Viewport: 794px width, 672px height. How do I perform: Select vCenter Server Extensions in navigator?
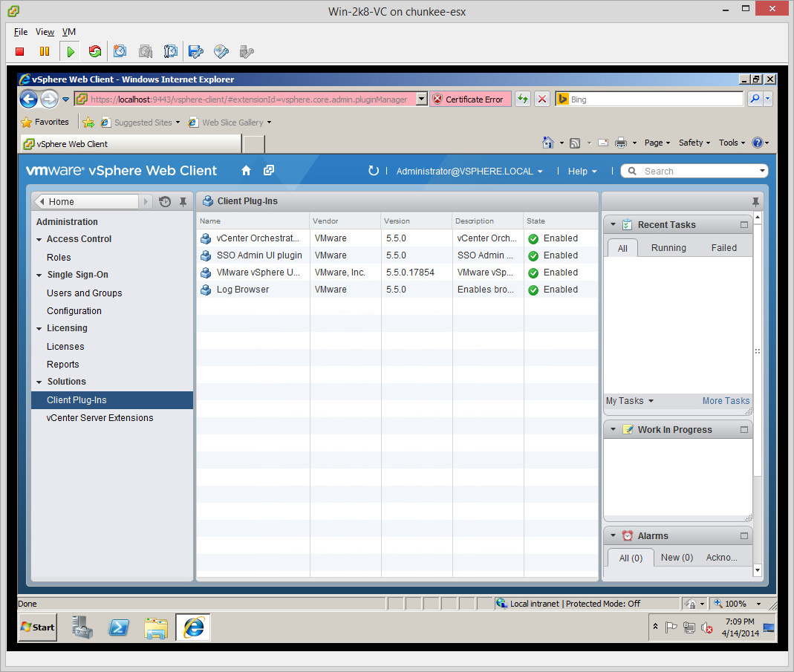(x=100, y=418)
